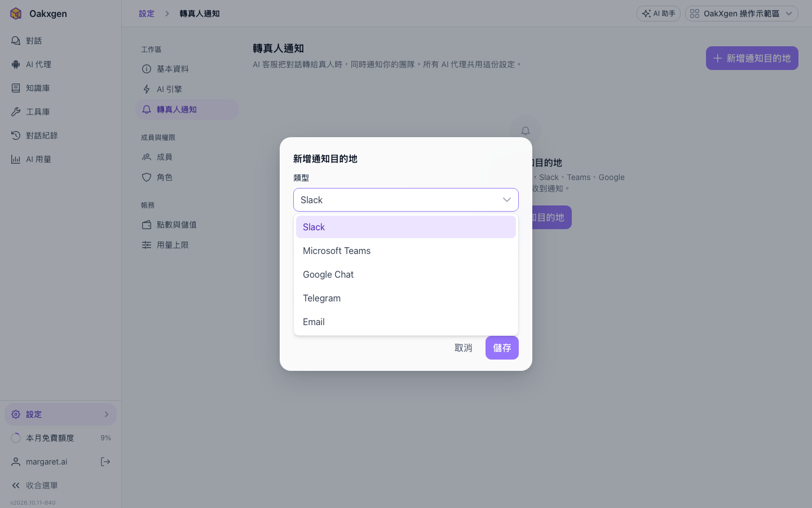The height and width of the screenshot is (508, 812).
Task: Choose Google Chat option
Action: 406,274
